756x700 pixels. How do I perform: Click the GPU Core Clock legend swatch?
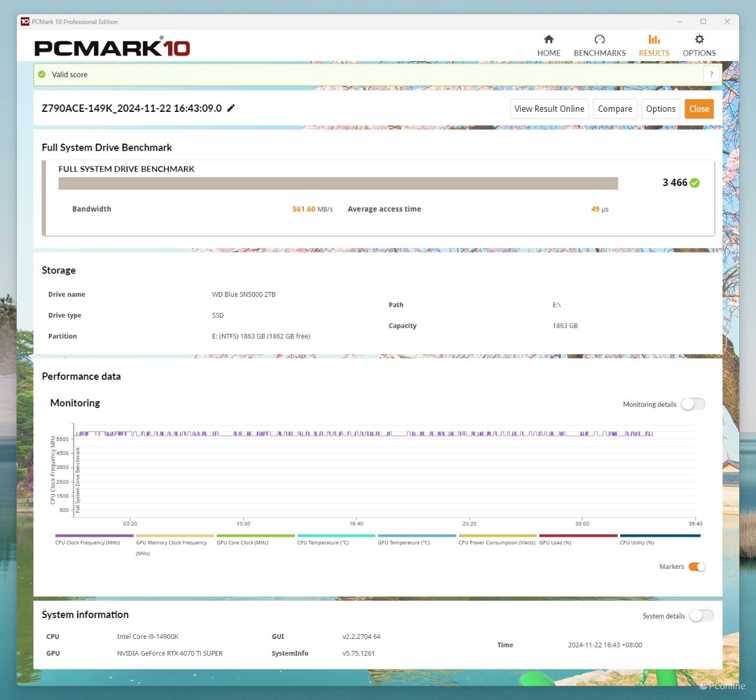click(255, 535)
